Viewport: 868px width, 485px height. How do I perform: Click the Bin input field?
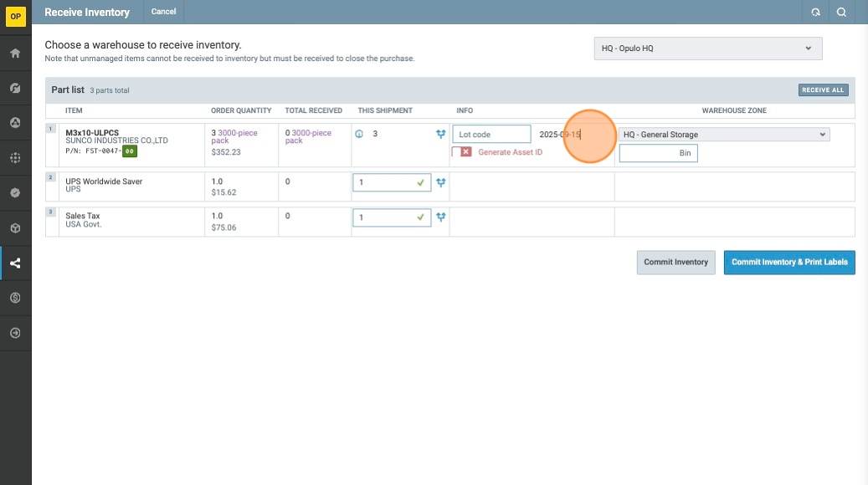tap(658, 154)
